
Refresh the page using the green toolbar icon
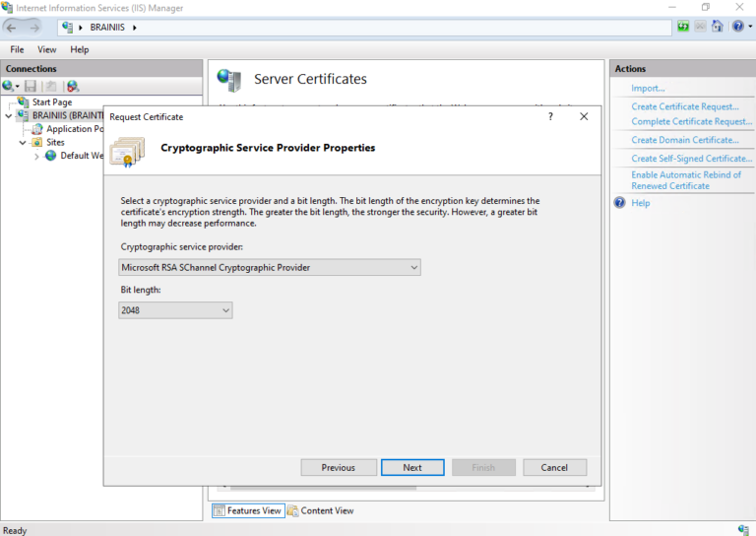pyautogui.click(x=683, y=26)
